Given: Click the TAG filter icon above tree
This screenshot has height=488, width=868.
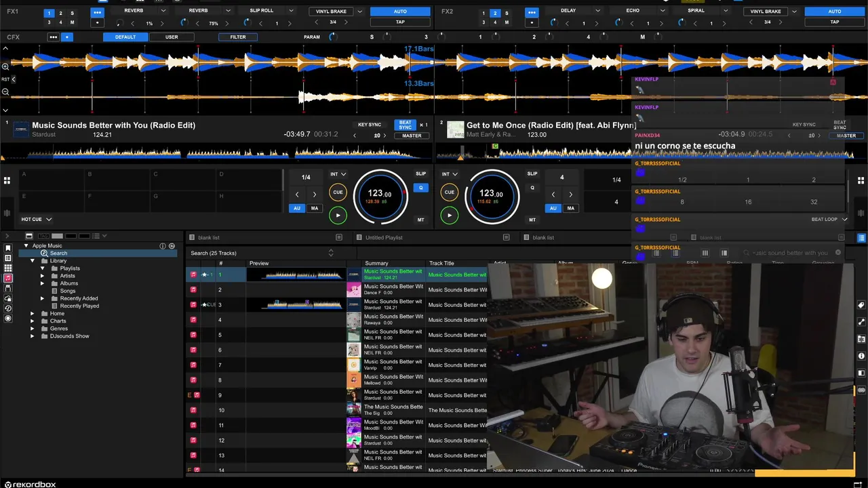Looking at the screenshot, I should pyautogui.click(x=44, y=236).
